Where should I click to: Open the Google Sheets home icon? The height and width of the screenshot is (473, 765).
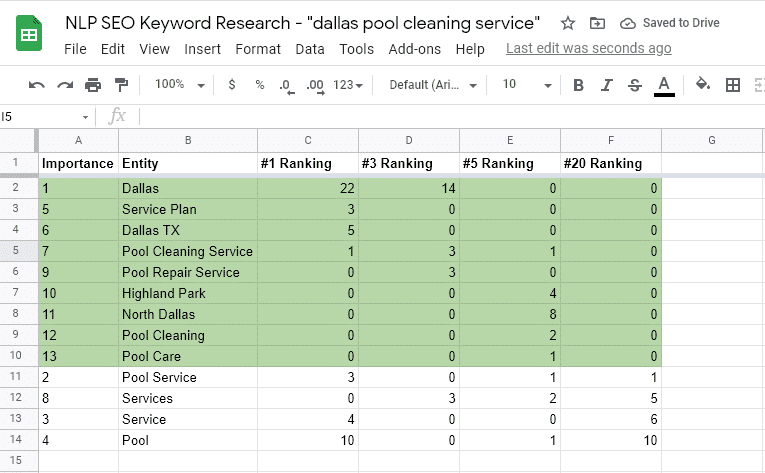coord(29,33)
